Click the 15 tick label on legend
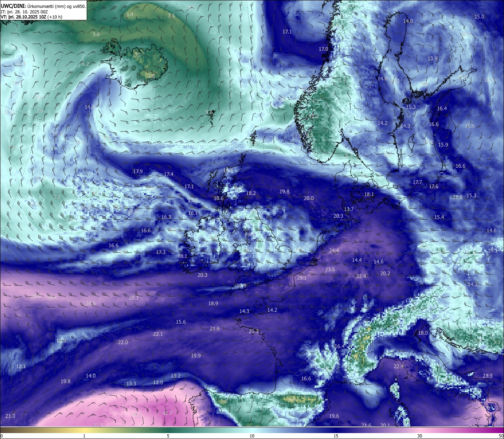This screenshot has width=504, height=439. (336, 436)
